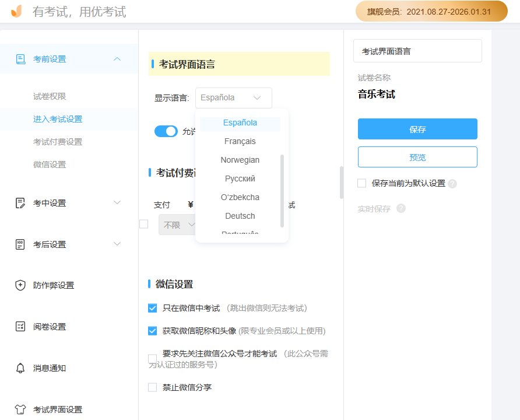
Task: Click the 考试界面语言 input field
Action: tap(417, 51)
